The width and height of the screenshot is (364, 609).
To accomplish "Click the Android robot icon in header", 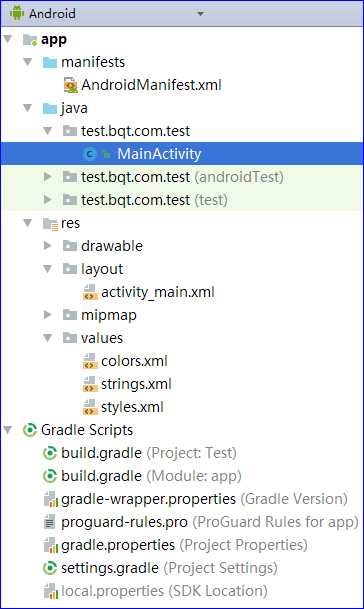I will (17, 13).
